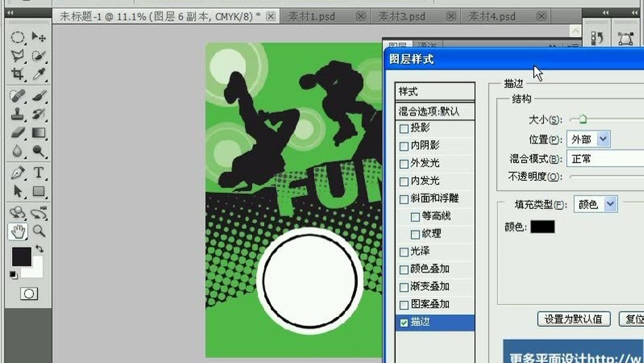Enable the 外发光 outer glow effect
This screenshot has width=644, height=363.
[x=404, y=163]
